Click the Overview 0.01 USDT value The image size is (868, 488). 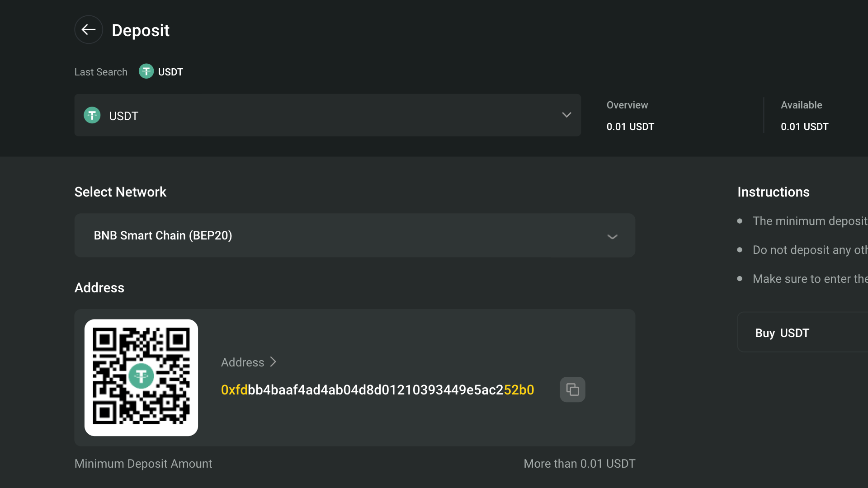pos(630,127)
